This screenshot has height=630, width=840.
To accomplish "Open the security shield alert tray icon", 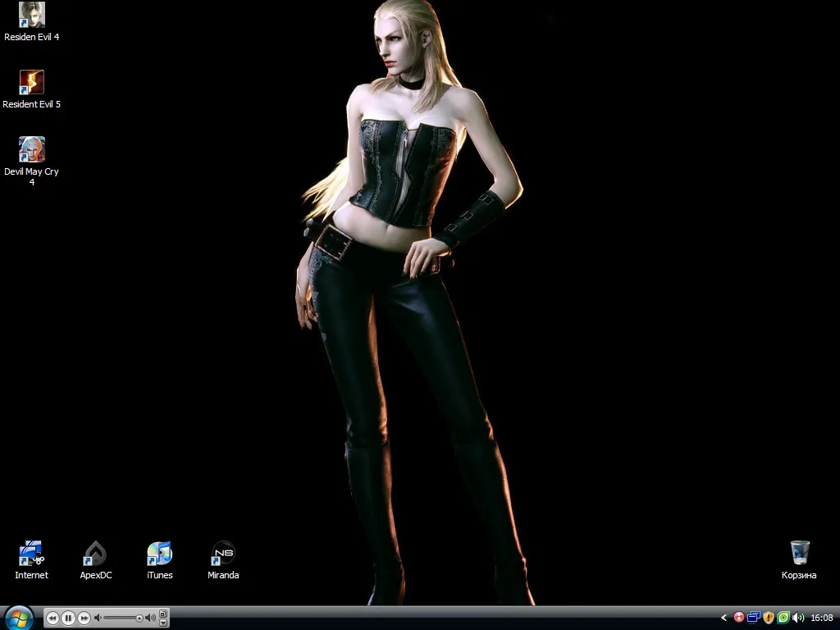I will point(768,618).
